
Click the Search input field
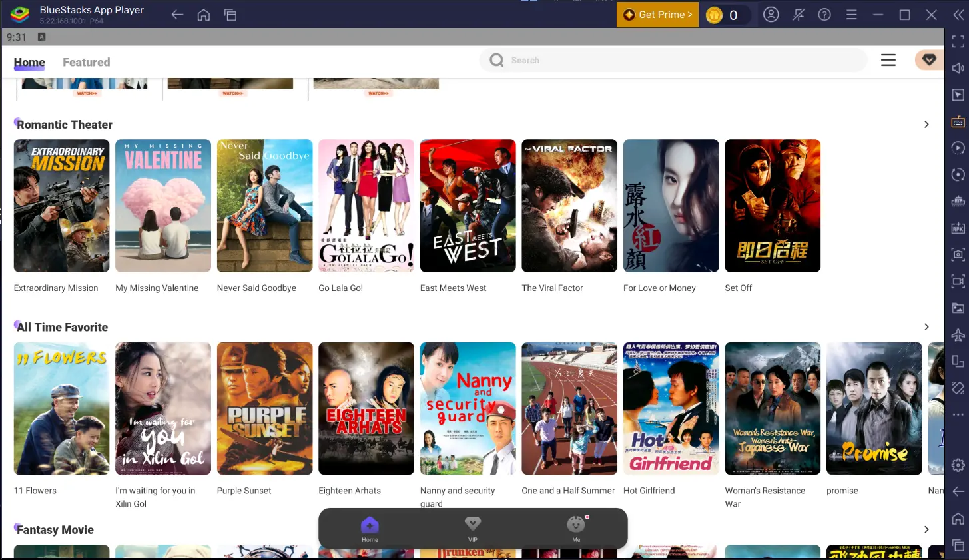[x=673, y=60]
